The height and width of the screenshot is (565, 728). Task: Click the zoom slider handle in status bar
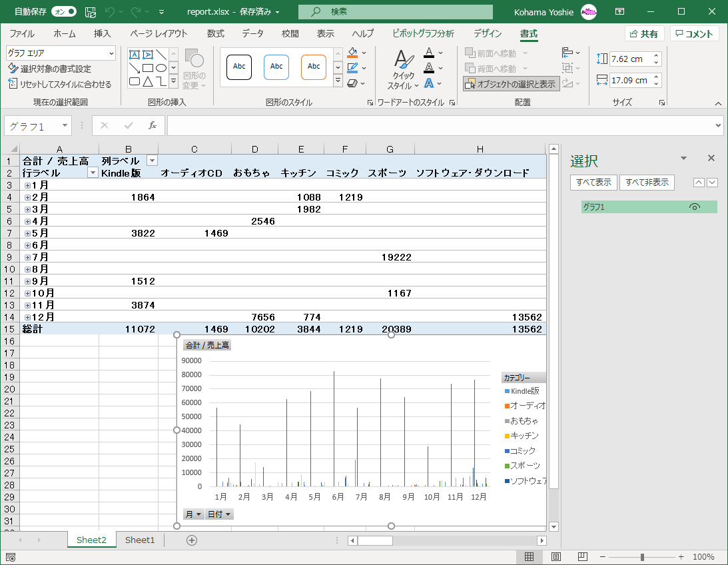point(642,556)
